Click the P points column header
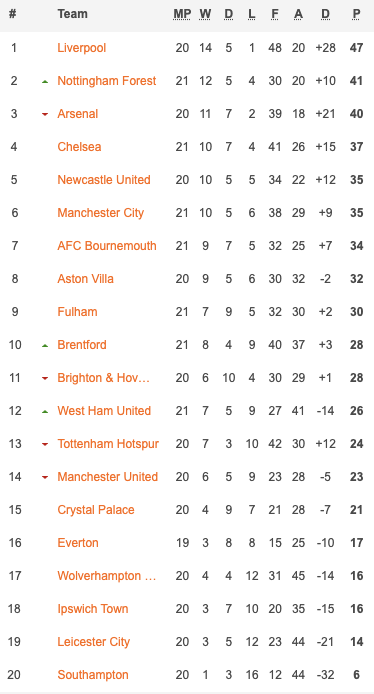 point(356,14)
